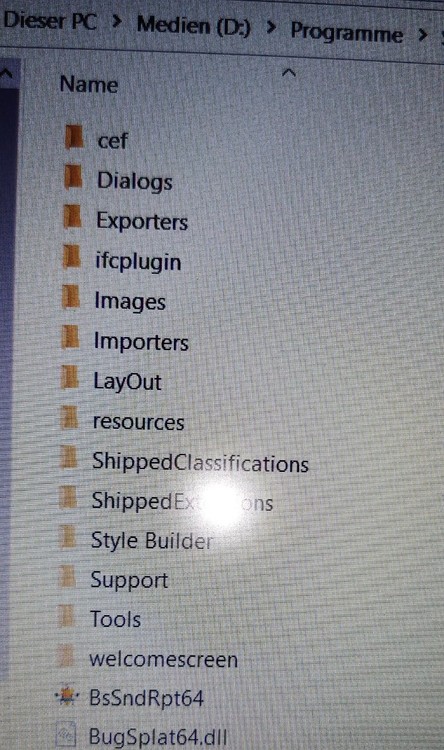444x750 pixels.
Task: Collapse navigation pane with up arrow
Action: [x=6, y=73]
